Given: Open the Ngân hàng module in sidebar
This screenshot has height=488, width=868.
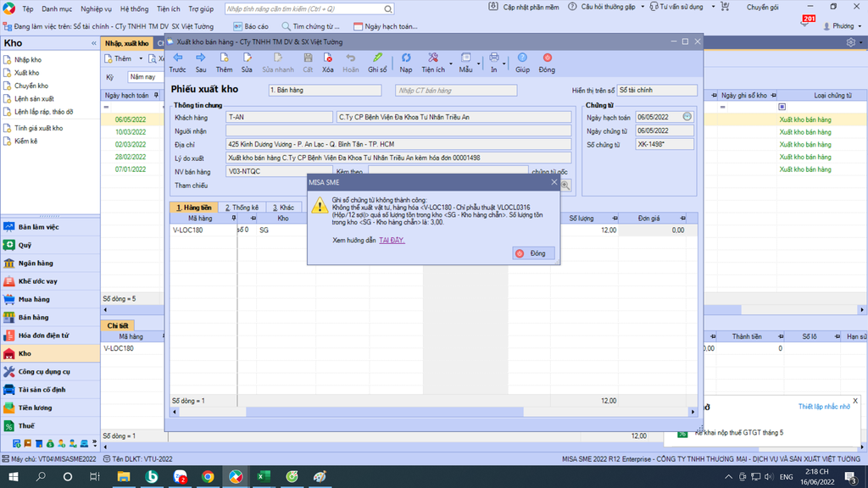Looking at the screenshot, I should [50, 263].
